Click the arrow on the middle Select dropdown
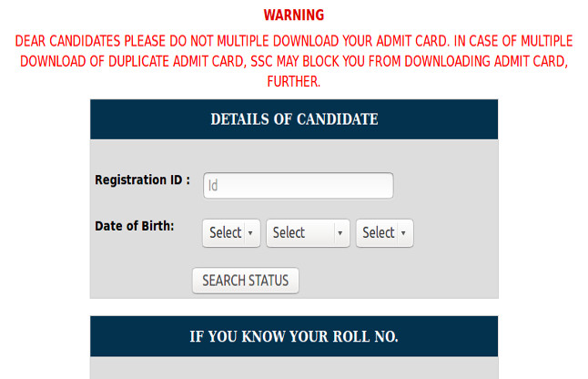Viewport: 588px width, 379px height. click(340, 233)
